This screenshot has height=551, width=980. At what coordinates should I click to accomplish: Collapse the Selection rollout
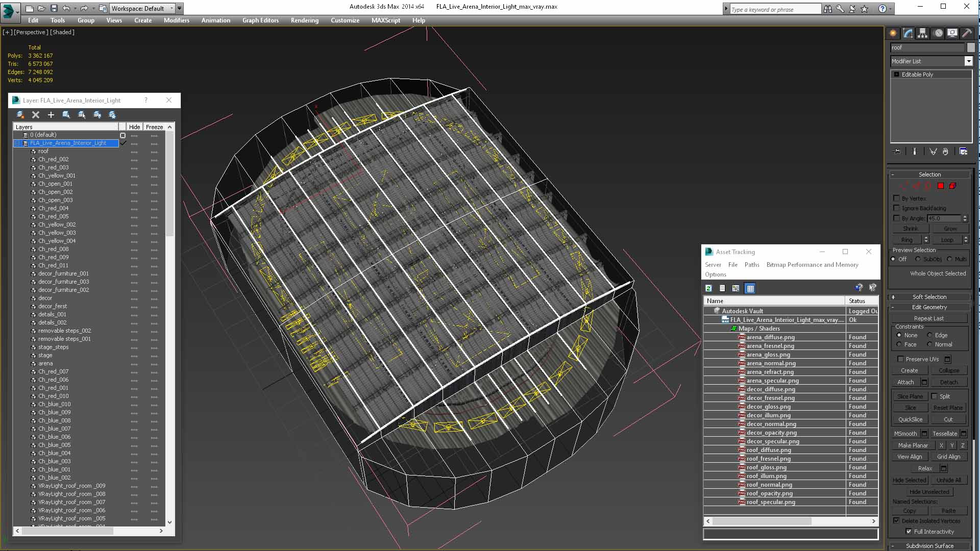pyautogui.click(x=929, y=174)
